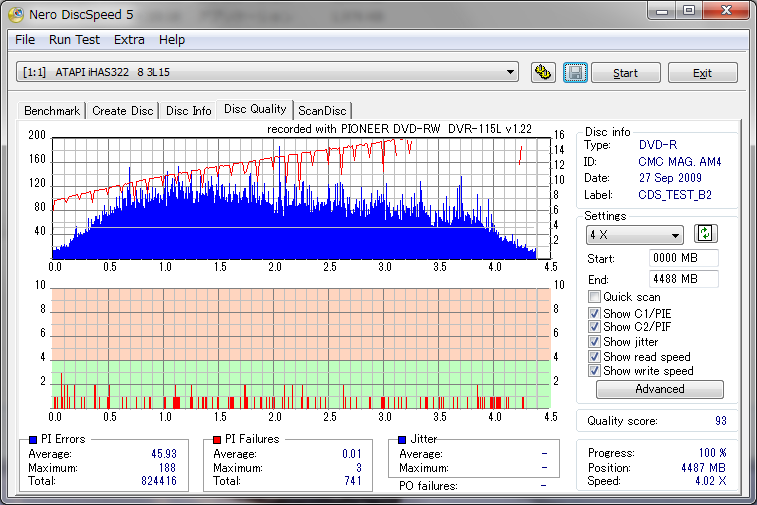The image size is (757, 505).
Task: Minimize the Nero DiscSpeed window
Action: pyautogui.click(x=661, y=10)
